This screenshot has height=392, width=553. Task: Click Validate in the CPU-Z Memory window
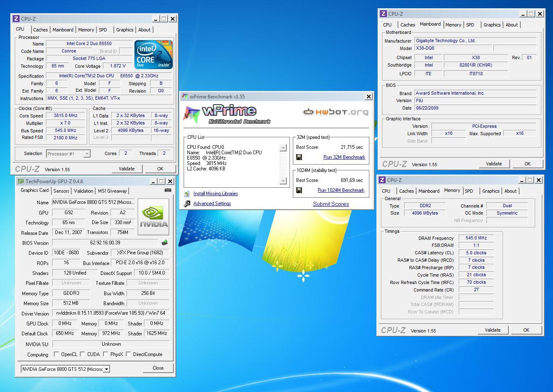(493, 330)
